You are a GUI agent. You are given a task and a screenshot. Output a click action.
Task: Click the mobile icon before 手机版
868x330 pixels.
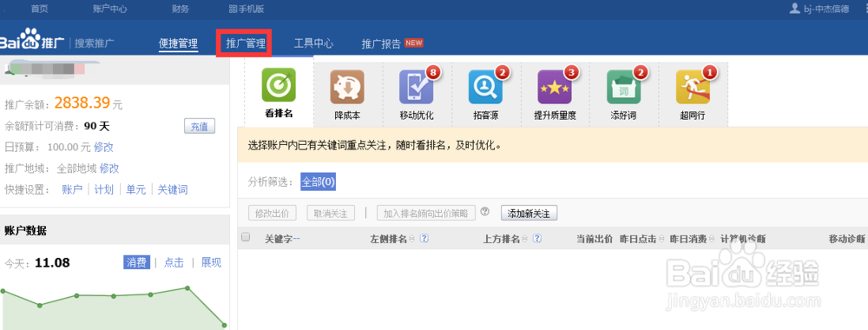[233, 9]
